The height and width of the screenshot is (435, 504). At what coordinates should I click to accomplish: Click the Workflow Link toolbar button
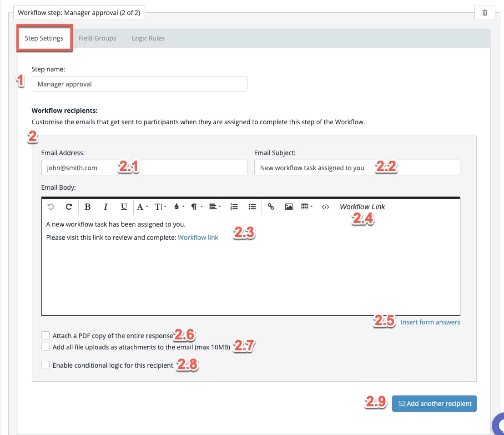coord(362,207)
